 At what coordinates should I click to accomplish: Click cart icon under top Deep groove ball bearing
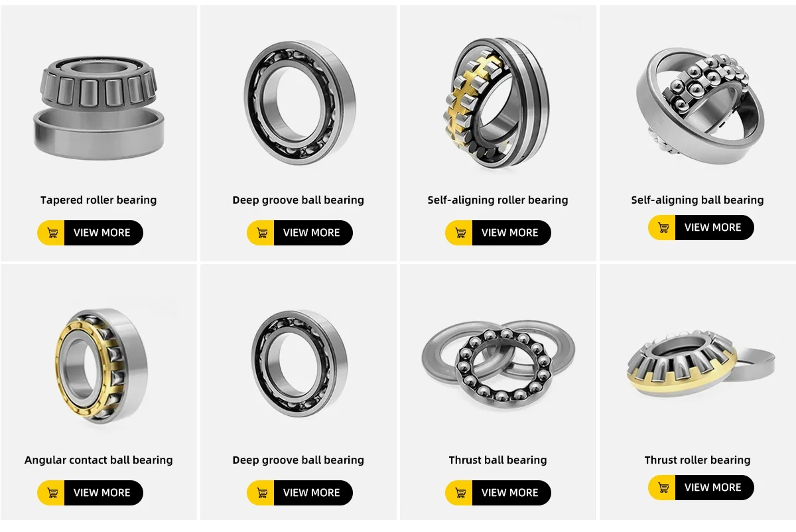coord(262,233)
